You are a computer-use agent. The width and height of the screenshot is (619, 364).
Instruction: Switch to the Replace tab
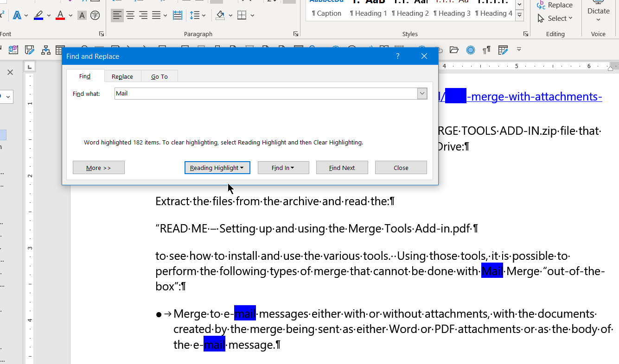point(122,76)
